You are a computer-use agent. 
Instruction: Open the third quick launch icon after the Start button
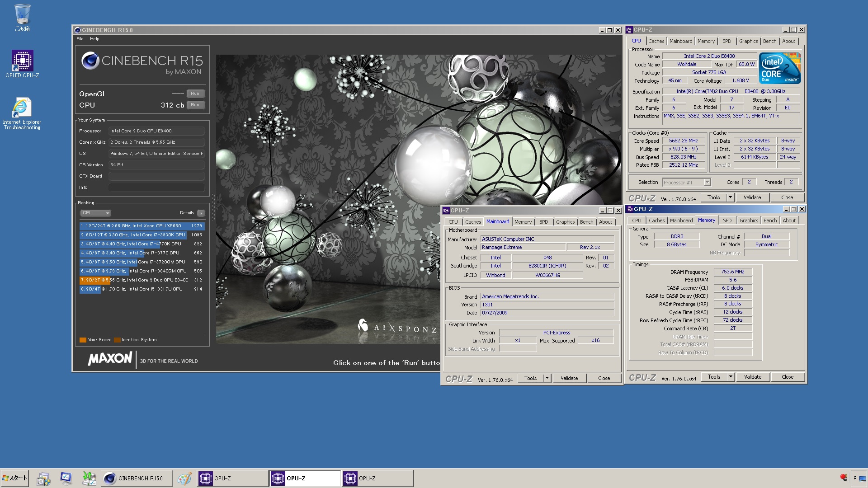pyautogui.click(x=89, y=479)
